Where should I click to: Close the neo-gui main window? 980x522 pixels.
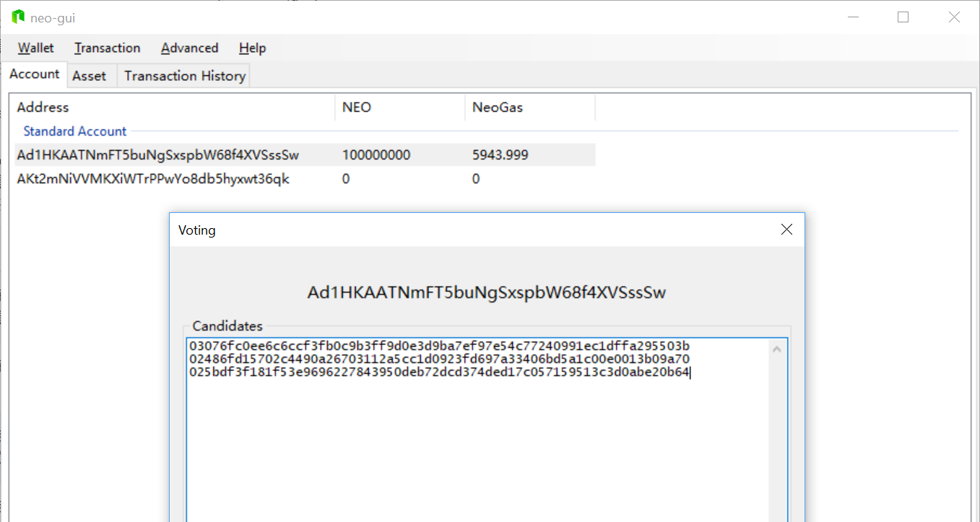pyautogui.click(x=954, y=17)
